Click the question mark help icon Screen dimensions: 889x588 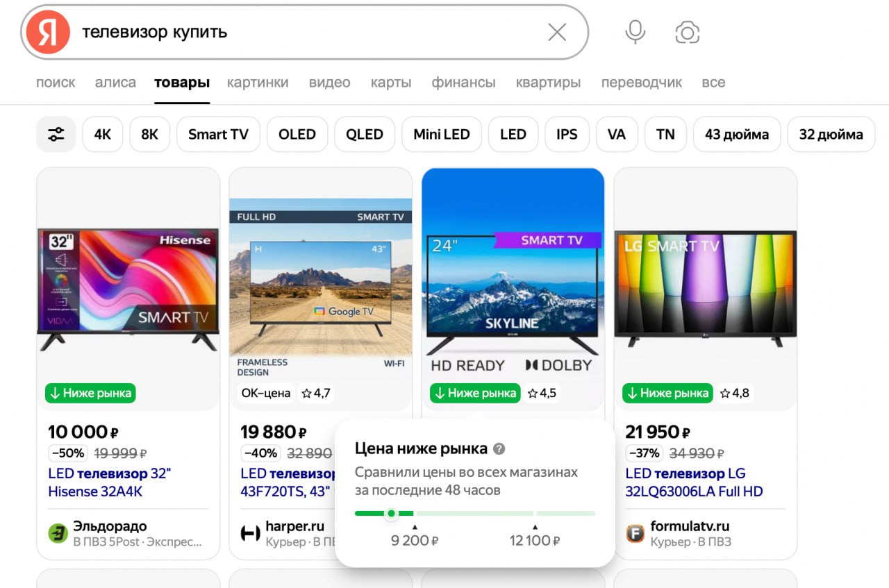click(499, 449)
